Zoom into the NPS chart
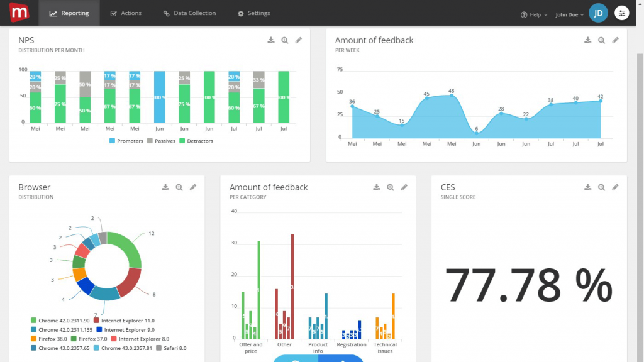The image size is (644, 362). point(285,40)
